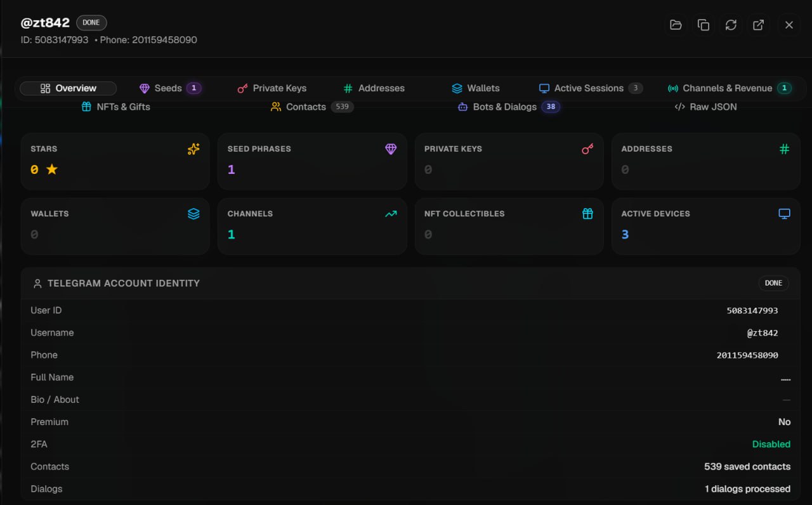
Task: Go to the Addresses tab
Action: (x=374, y=88)
